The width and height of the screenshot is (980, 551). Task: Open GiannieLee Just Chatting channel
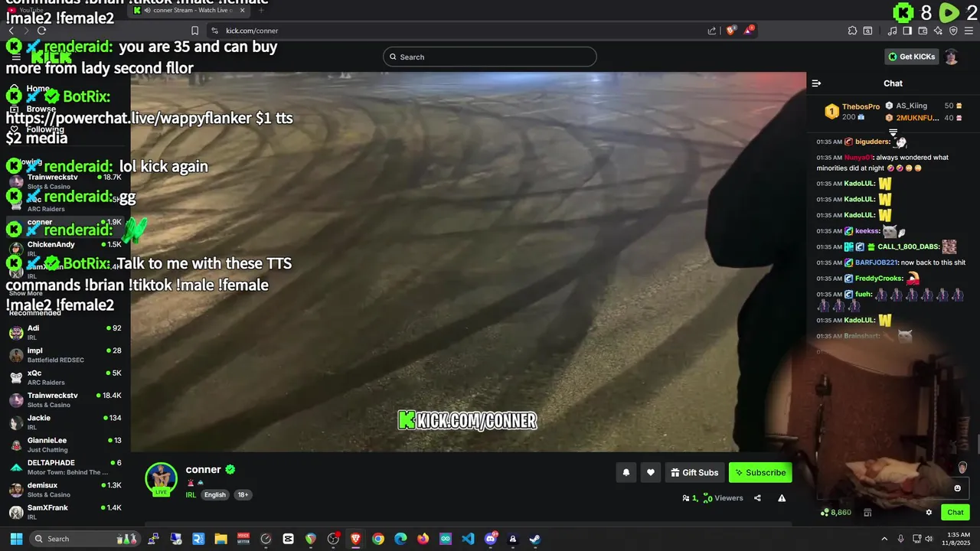[66, 445]
